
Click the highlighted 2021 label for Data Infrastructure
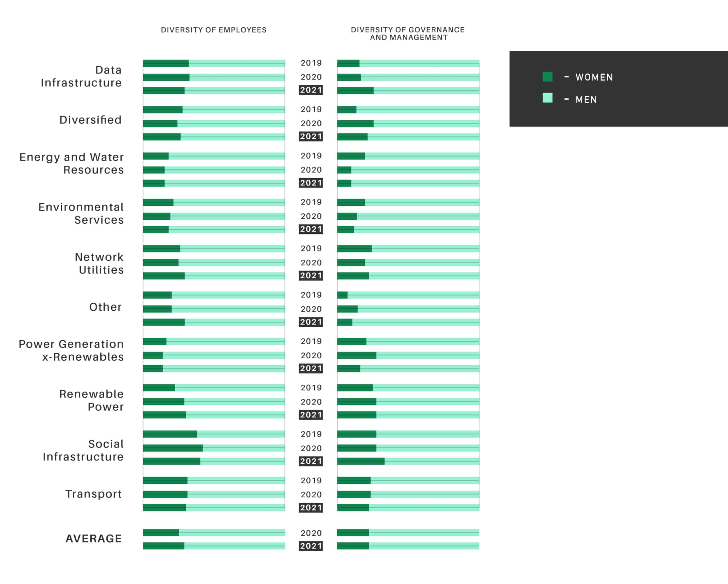click(x=311, y=90)
